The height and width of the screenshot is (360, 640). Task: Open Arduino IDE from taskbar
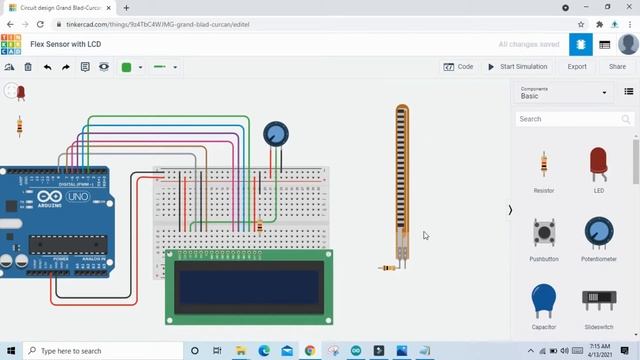356,351
